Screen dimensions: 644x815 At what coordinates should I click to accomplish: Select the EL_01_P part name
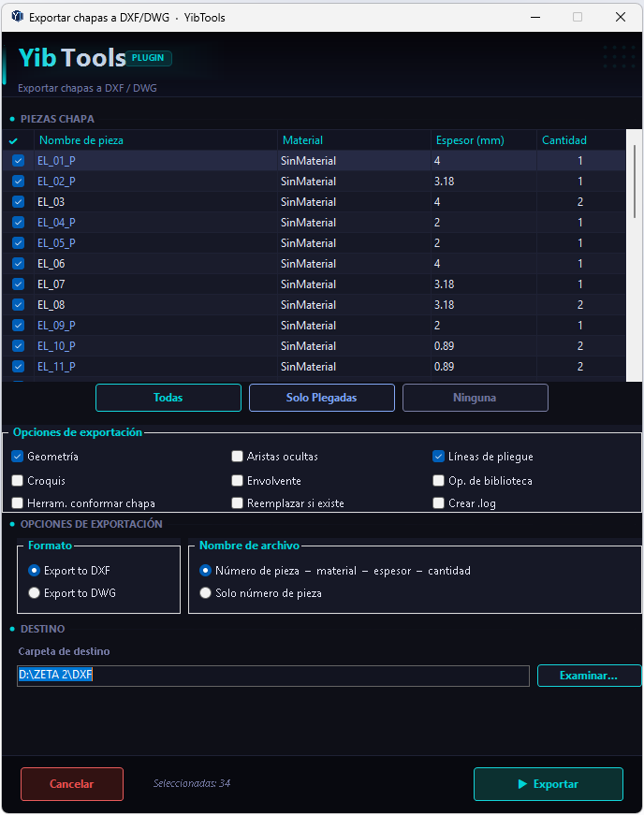[x=56, y=161]
